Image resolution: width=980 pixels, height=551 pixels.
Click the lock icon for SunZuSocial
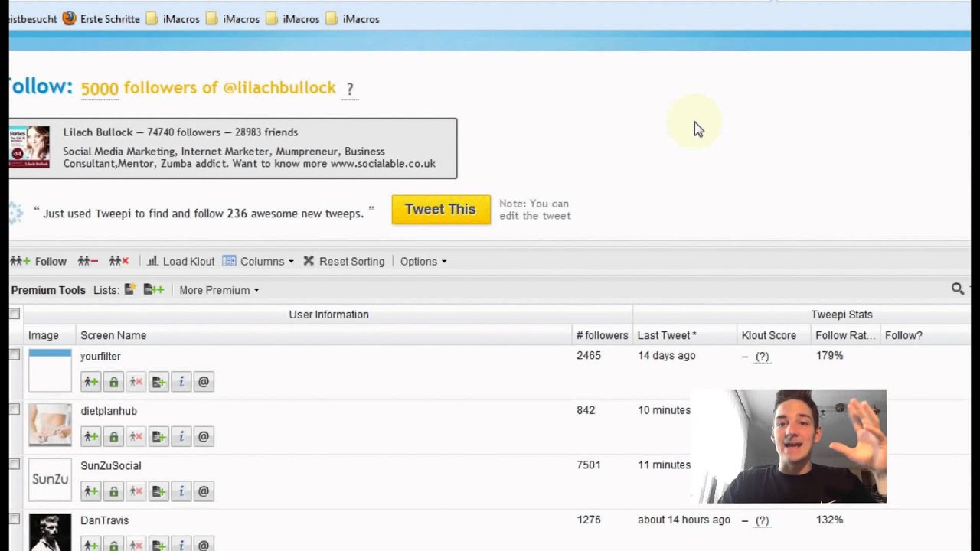point(113,491)
